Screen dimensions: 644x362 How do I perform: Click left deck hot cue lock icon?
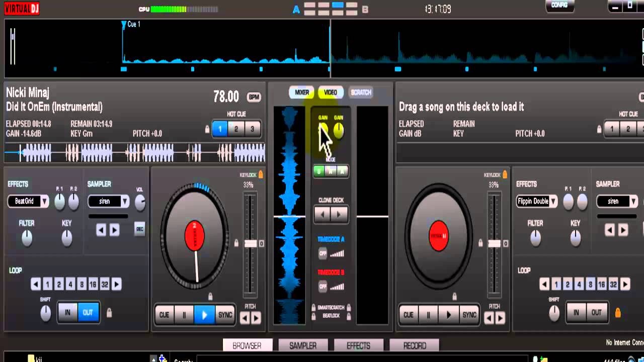pos(207,130)
